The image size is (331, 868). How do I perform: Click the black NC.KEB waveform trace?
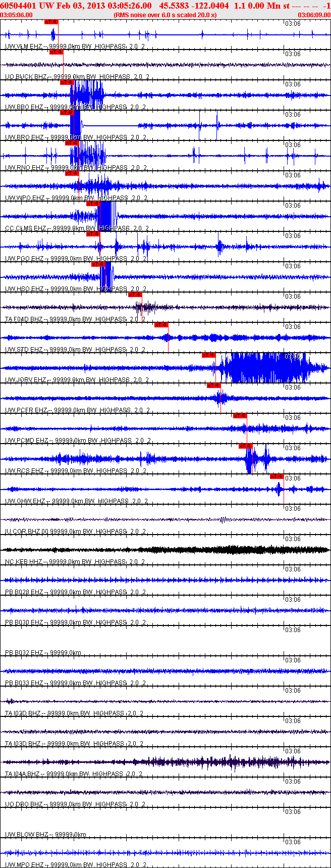tap(165, 550)
